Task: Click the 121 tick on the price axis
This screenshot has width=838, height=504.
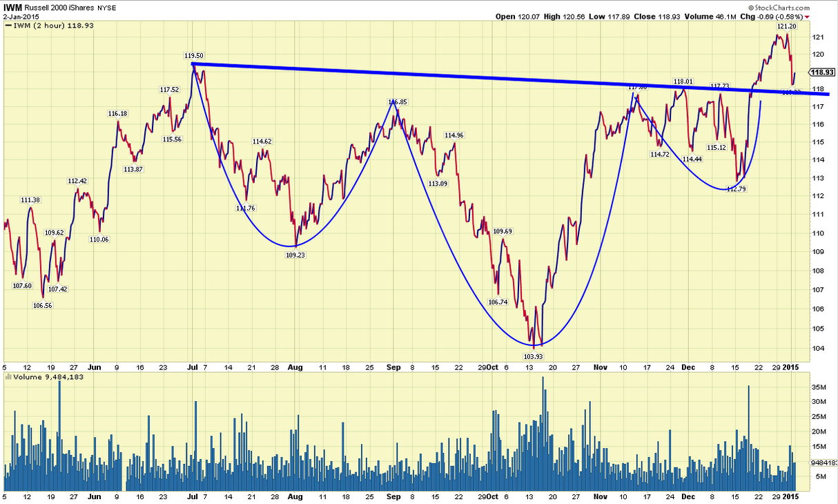Action: (819, 37)
